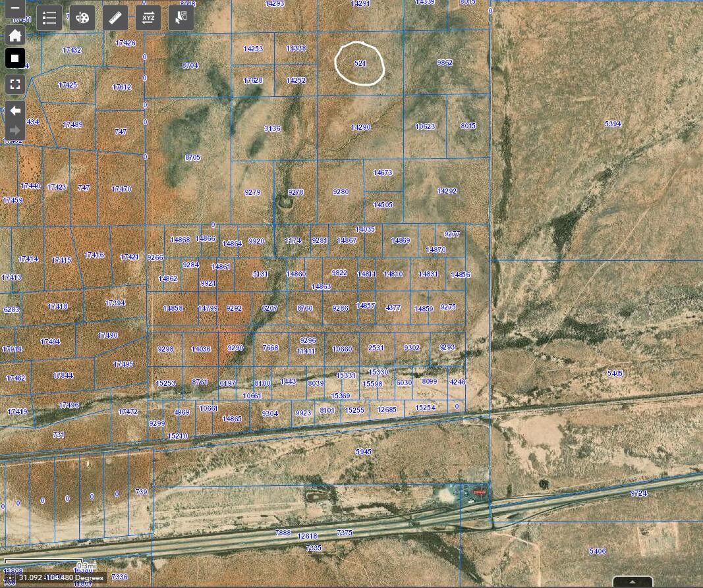703x588 pixels.
Task: Open the Legend list widget
Action: click(x=49, y=18)
